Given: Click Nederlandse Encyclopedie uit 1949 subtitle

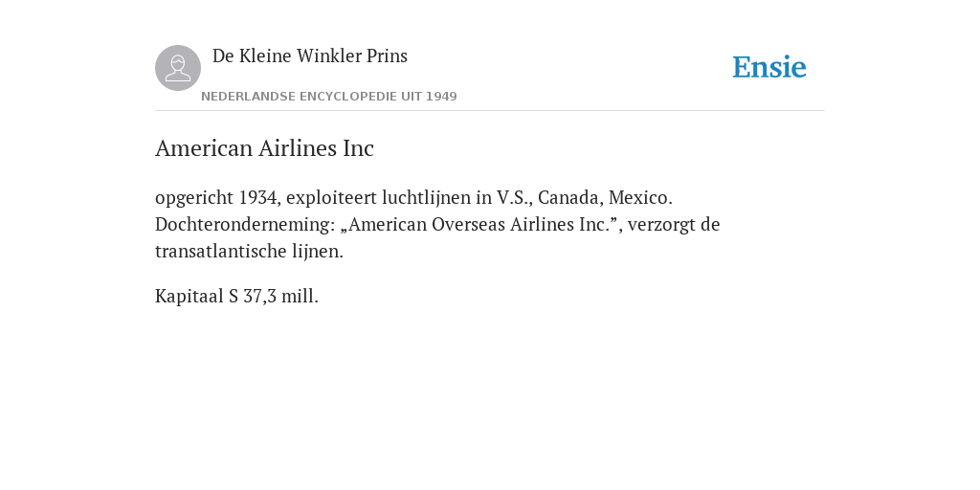Looking at the screenshot, I should tap(329, 97).
